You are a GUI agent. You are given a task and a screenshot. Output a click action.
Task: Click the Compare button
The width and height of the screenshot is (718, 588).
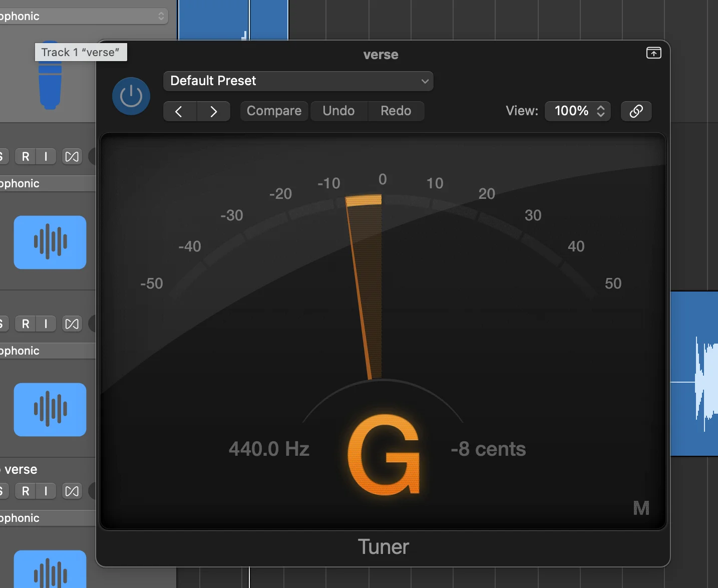(x=274, y=111)
